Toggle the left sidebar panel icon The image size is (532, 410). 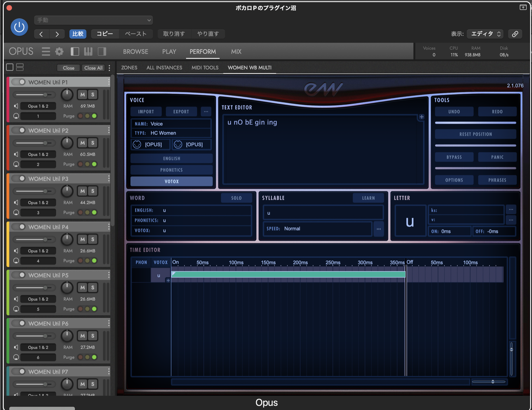click(x=75, y=52)
